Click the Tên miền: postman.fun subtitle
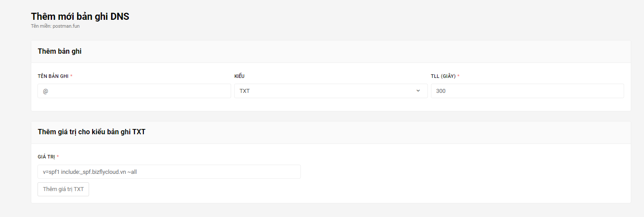This screenshot has width=644, height=217. 55,26
